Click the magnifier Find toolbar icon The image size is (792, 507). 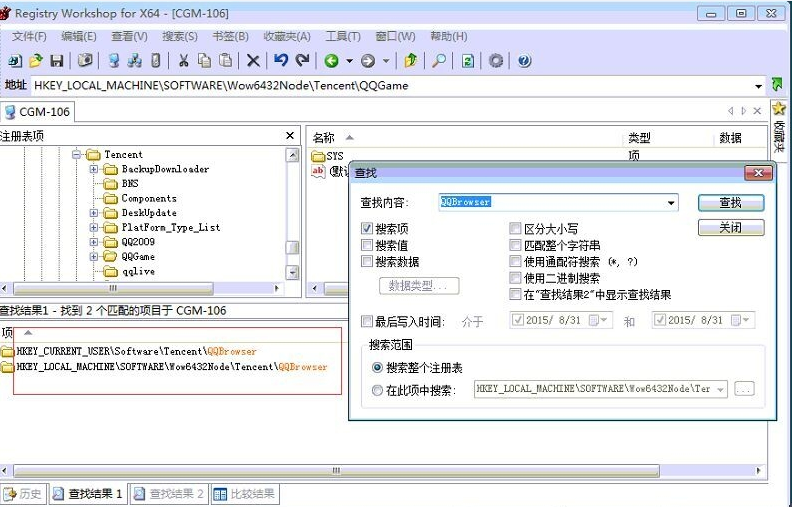pyautogui.click(x=438, y=61)
